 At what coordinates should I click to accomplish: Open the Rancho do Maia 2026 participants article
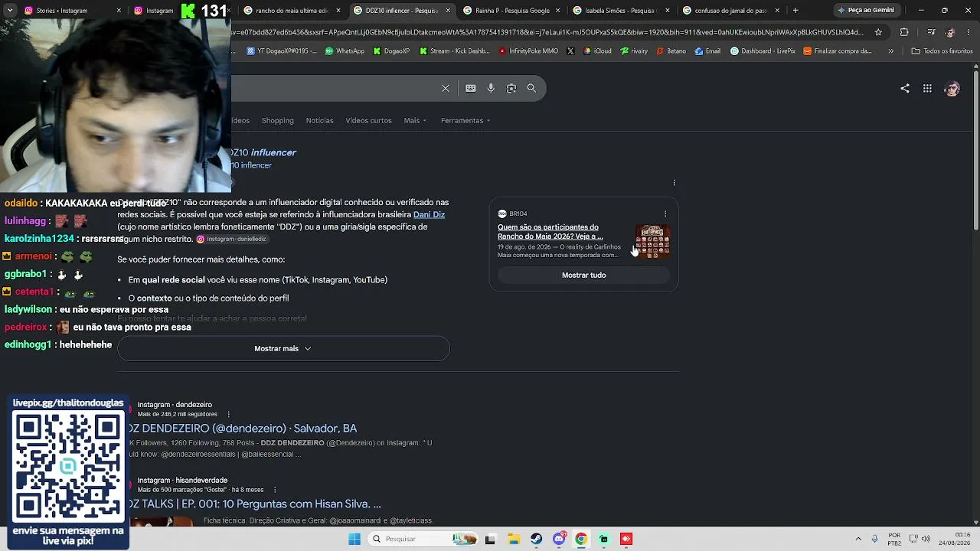550,232
